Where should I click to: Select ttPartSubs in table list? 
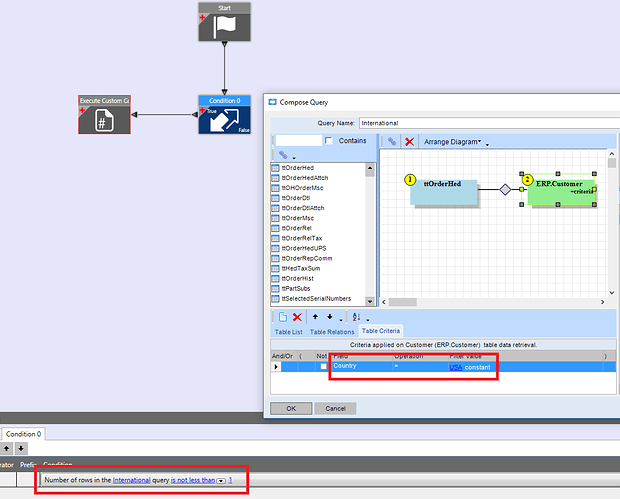click(295, 288)
